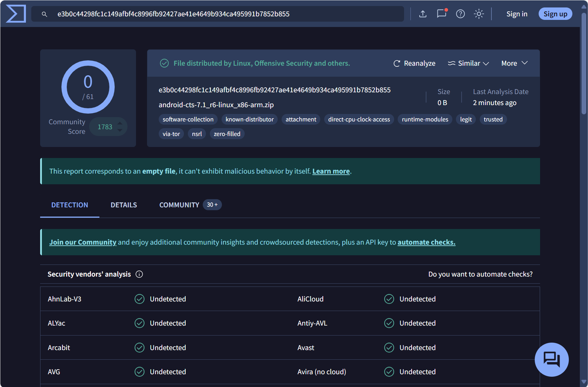
Task: Expand the More dropdown menu
Action: pyautogui.click(x=514, y=63)
